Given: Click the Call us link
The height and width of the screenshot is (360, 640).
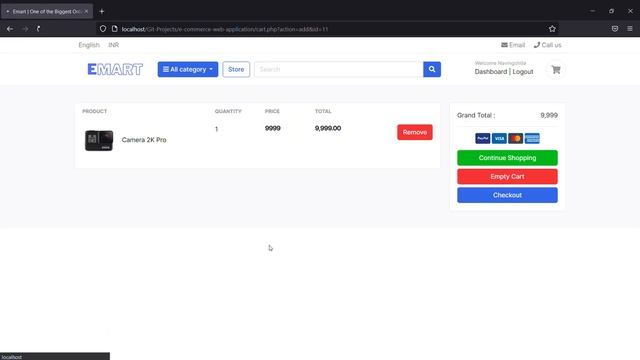Looking at the screenshot, I should pyautogui.click(x=547, y=45).
